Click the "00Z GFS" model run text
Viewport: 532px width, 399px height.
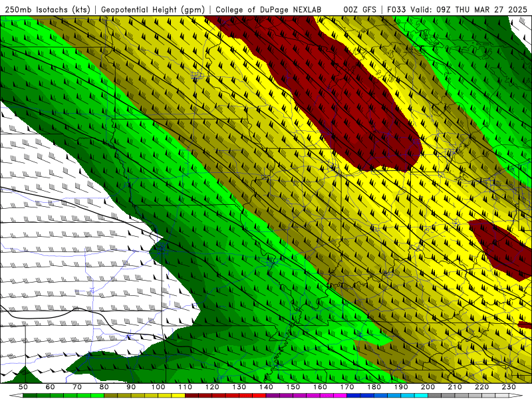(x=360, y=9)
